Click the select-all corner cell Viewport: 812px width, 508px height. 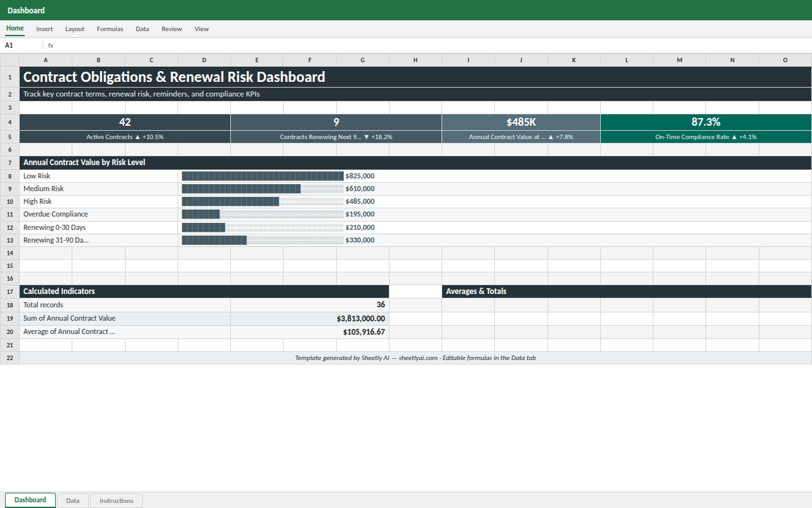point(10,60)
